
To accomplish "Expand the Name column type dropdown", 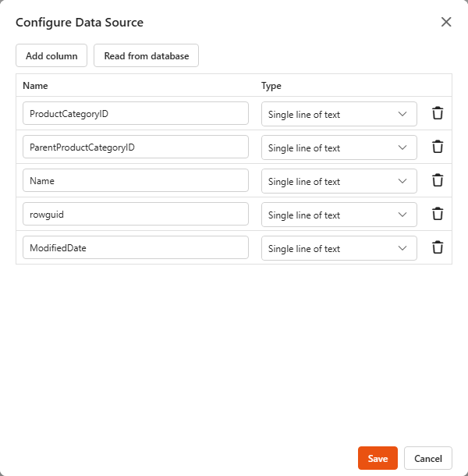I will tap(339, 181).
